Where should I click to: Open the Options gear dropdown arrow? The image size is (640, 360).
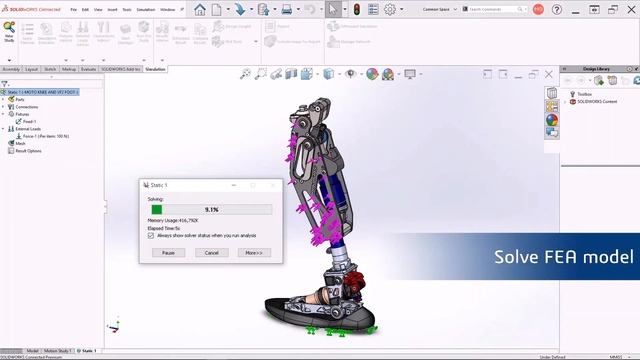coord(402,9)
